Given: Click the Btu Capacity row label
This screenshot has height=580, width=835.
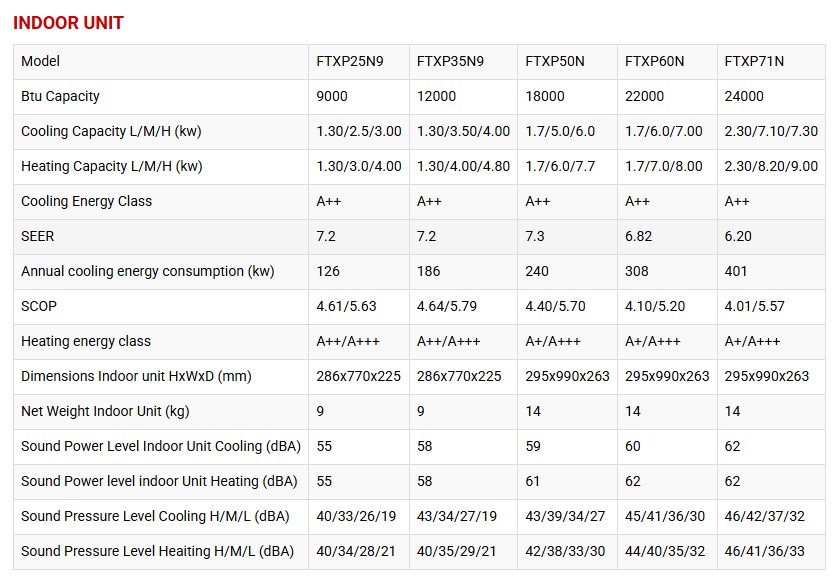Looking at the screenshot, I should click(x=60, y=96).
